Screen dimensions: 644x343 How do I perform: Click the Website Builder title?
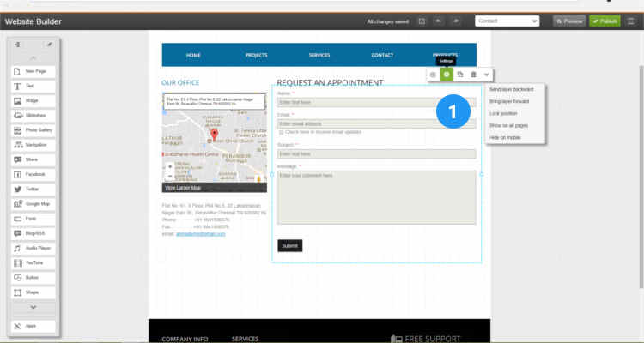click(33, 21)
